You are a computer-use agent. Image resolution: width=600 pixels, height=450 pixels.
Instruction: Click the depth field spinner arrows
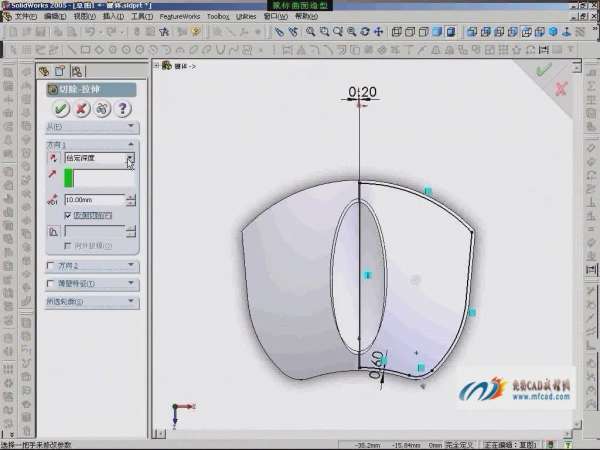coord(131,200)
